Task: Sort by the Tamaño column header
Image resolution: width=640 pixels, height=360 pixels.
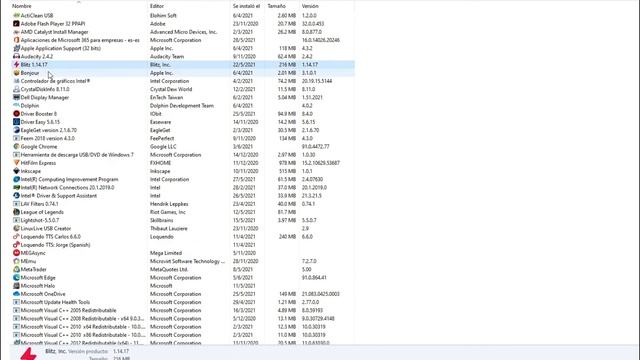Action: click(276, 6)
